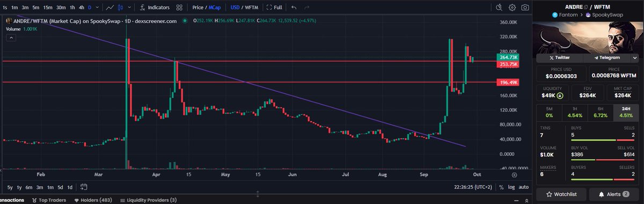Select the 1s timeframe
Screen dimensions: 644x204
point(5,7)
